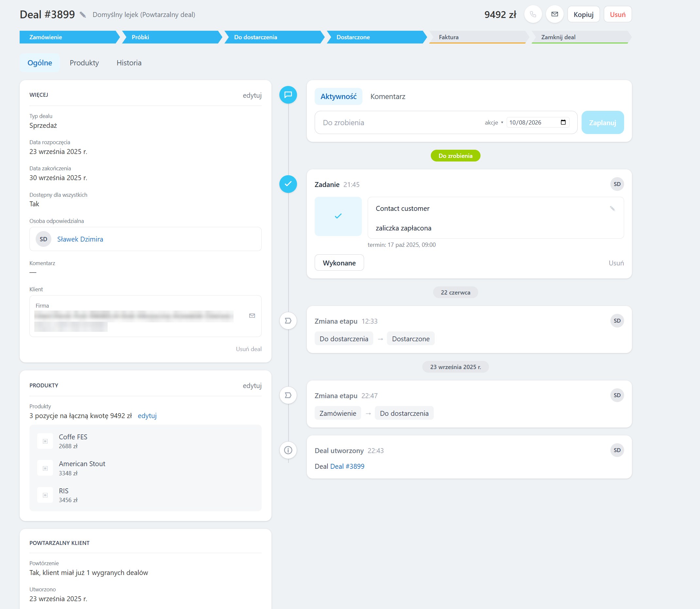This screenshot has height=609, width=700.
Task: Switch to the Historia tab
Action: coord(129,63)
